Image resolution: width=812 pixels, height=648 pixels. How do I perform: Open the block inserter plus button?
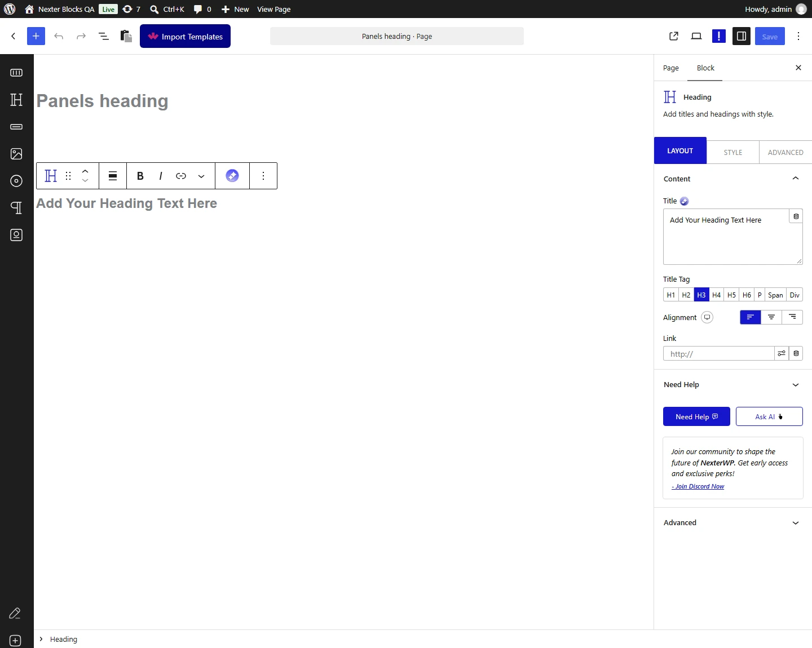point(36,36)
